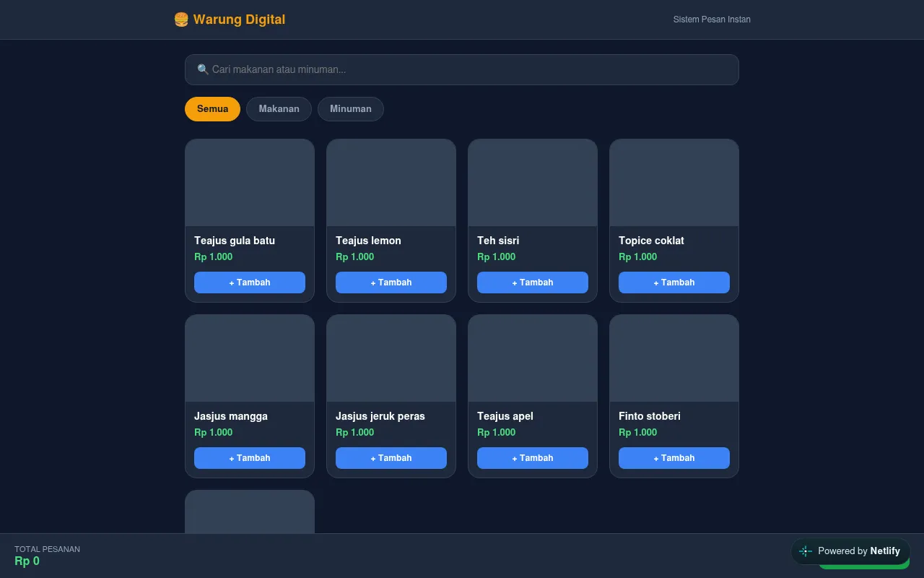The height and width of the screenshot is (578, 924).
Task: Open the Teajus gula batu image
Action: coord(250,183)
